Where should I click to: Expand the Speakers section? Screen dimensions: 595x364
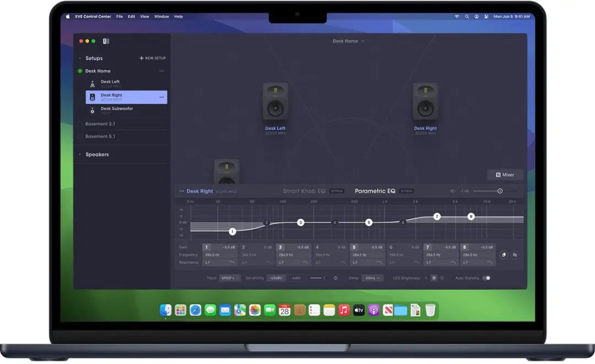(80, 154)
